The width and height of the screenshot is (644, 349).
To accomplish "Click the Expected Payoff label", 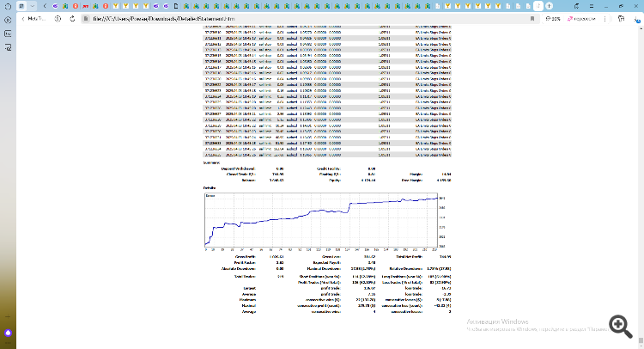I will (x=327, y=262).
